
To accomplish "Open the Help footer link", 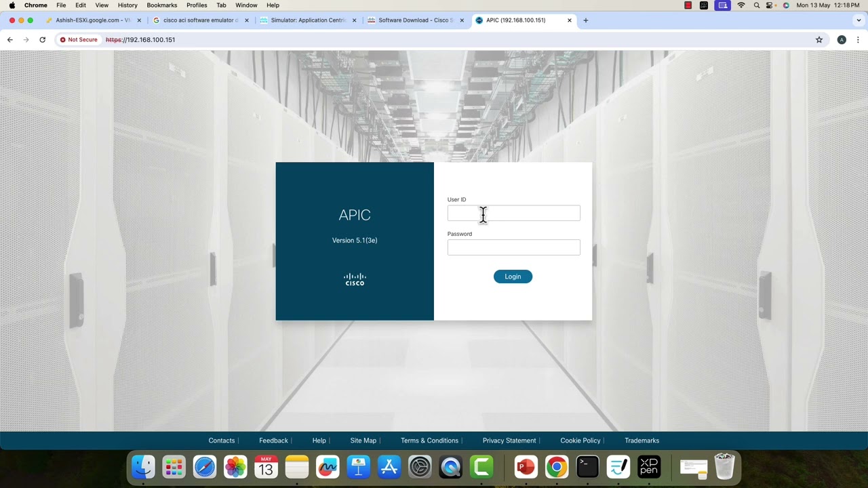I will pyautogui.click(x=319, y=441).
